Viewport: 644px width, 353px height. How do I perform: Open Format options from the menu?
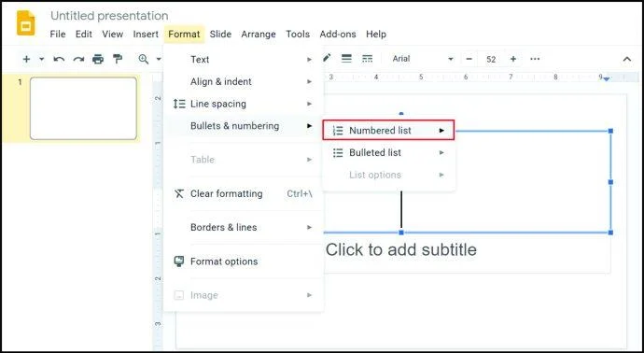tap(244, 261)
